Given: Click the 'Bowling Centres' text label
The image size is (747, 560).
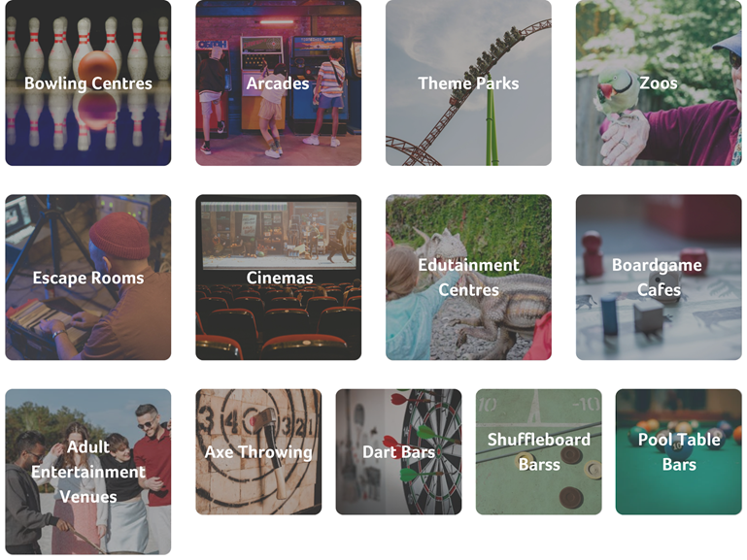Looking at the screenshot, I should pos(88,83).
